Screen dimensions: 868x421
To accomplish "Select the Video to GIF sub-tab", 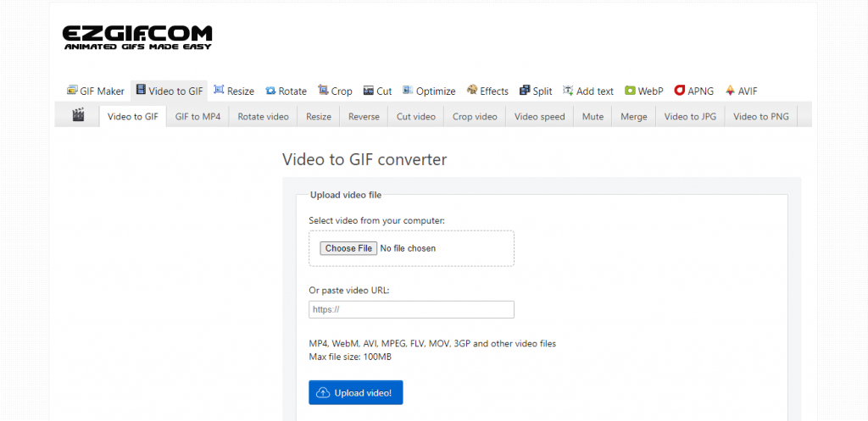I will [x=133, y=117].
